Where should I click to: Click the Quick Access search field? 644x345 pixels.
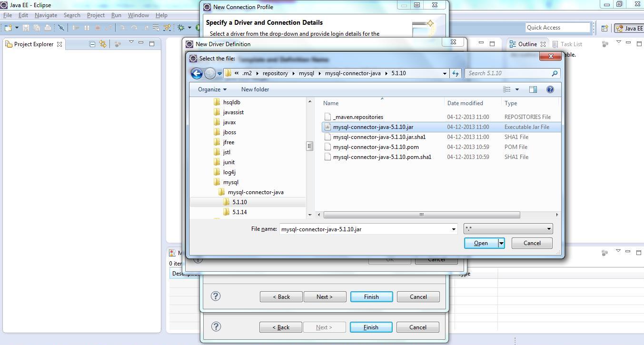tap(557, 28)
